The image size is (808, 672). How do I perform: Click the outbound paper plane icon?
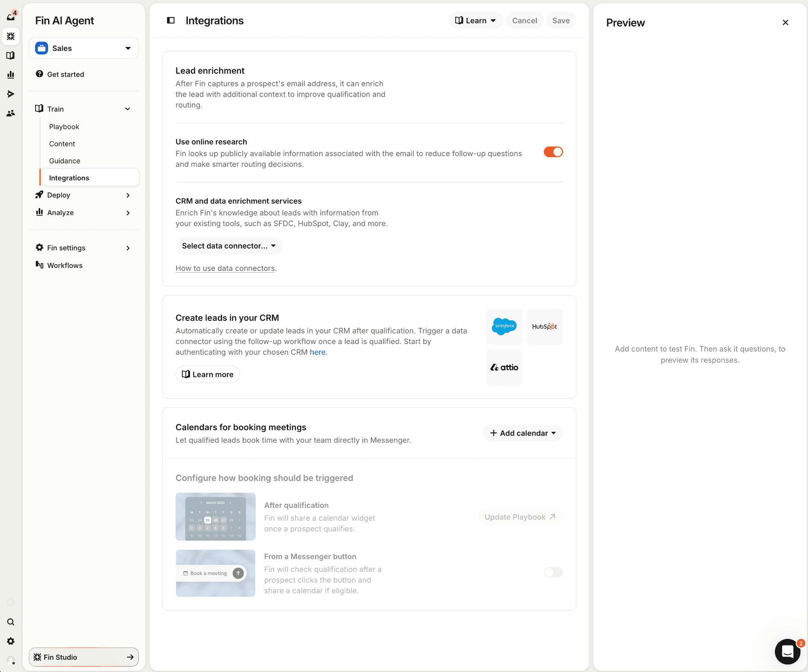pyautogui.click(x=11, y=94)
